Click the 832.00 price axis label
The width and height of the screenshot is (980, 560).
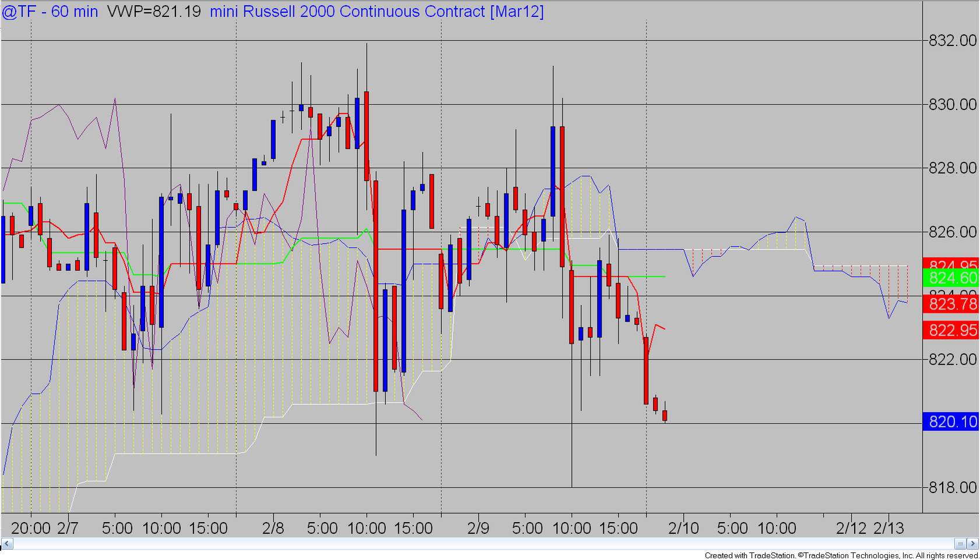[x=953, y=40]
